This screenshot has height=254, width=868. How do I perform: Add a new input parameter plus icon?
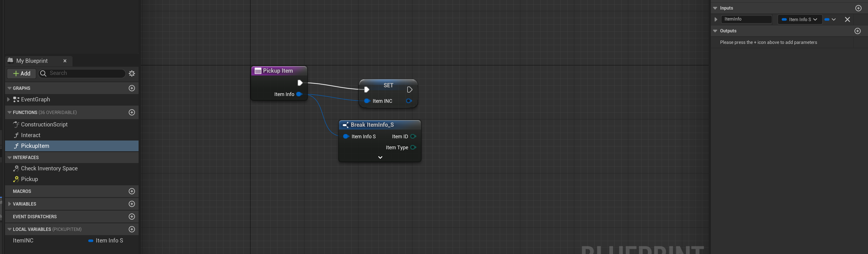[858, 8]
